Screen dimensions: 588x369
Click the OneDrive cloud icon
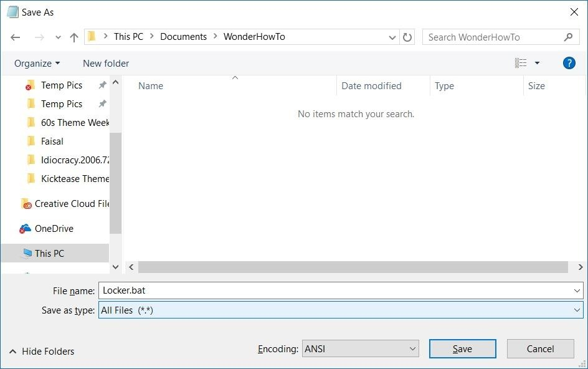(x=25, y=229)
